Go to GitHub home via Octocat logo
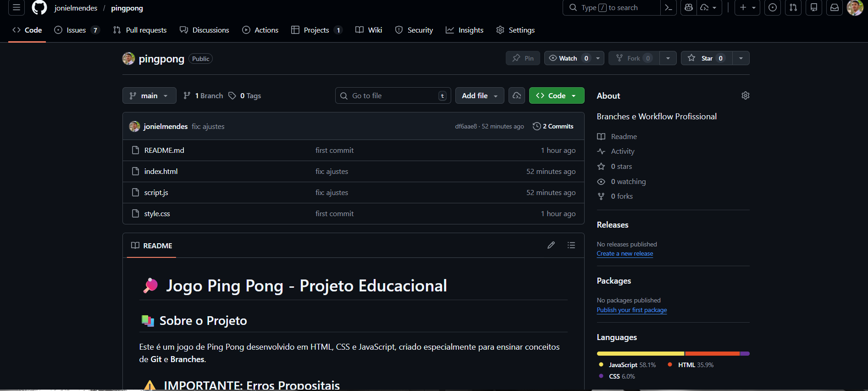Screen dimensions: 868x391 point(39,8)
